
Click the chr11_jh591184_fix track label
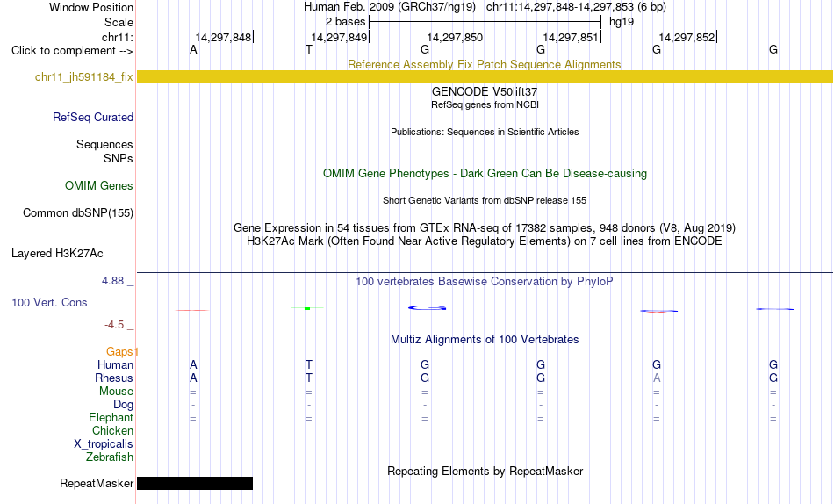(x=84, y=77)
